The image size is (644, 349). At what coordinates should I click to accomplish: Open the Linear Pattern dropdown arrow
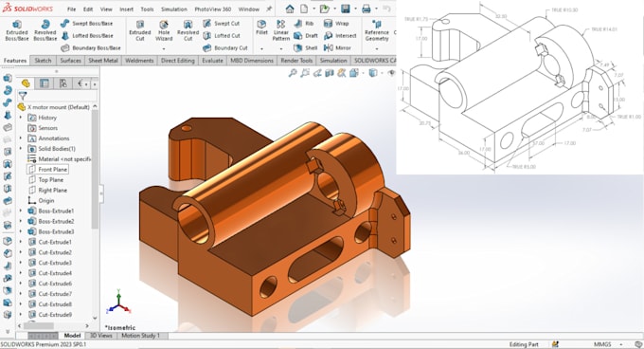click(x=281, y=49)
